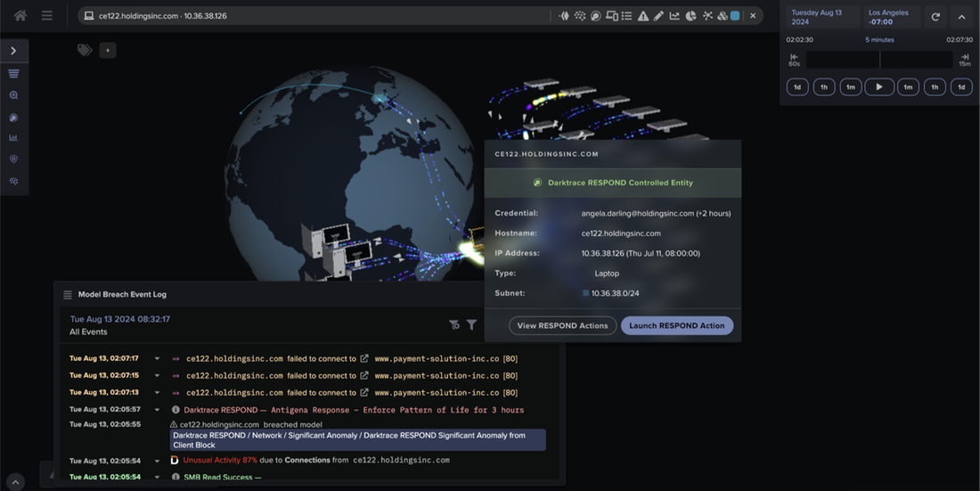Viewport: 980px width, 491px height.
Task: Click the blue square color swatch
Action: point(735,15)
